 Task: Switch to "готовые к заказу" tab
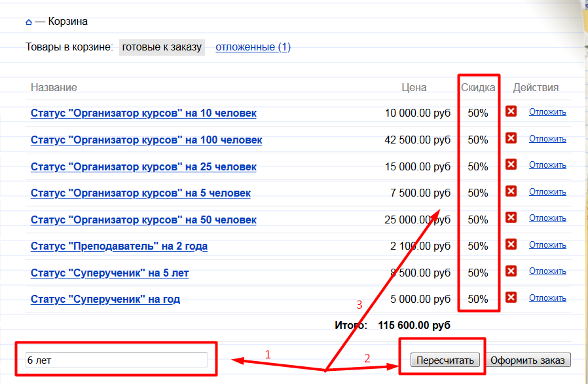tap(162, 47)
